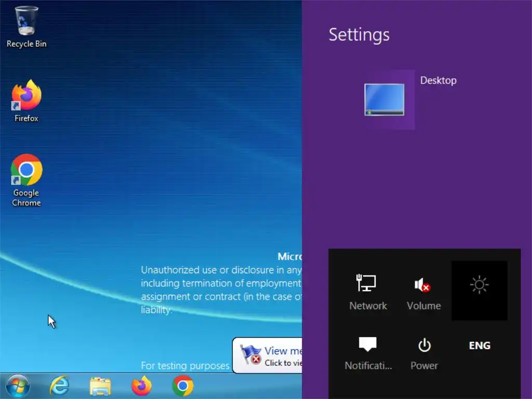Click the Settings heading text
Viewport: 532px width, 399px height.
tap(359, 35)
